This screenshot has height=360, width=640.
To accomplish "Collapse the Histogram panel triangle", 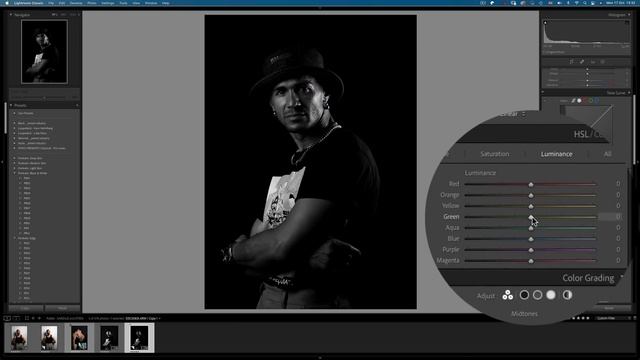I will [x=629, y=15].
